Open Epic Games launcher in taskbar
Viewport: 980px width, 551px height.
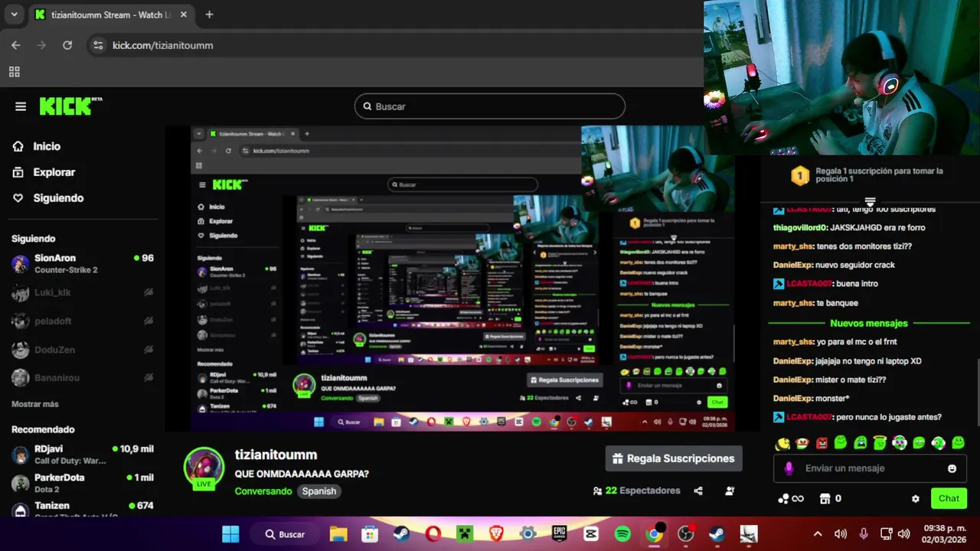click(560, 534)
